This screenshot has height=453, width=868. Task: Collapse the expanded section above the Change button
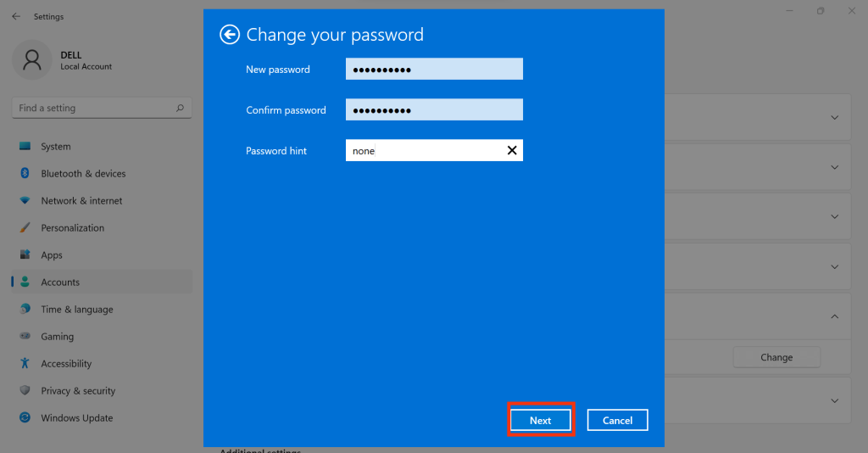pos(834,316)
